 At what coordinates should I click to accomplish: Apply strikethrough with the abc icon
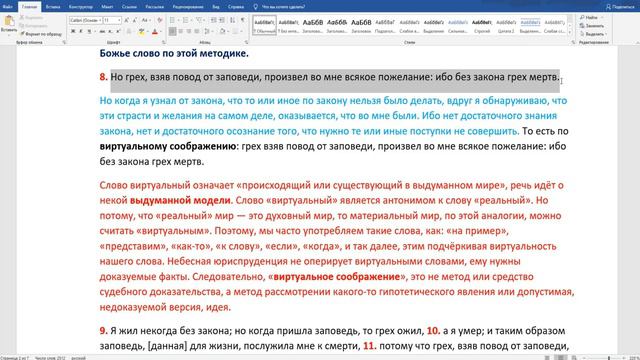click(102, 31)
